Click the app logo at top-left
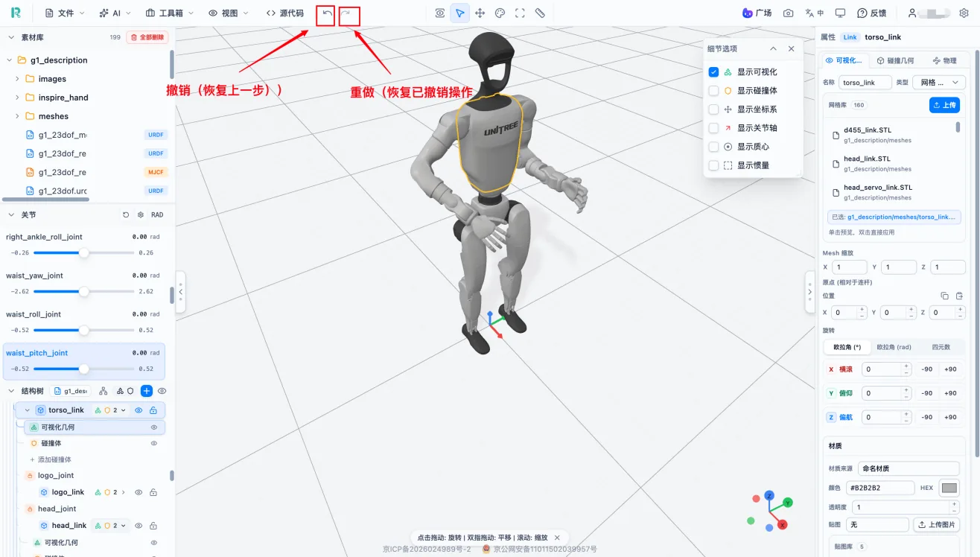The image size is (980, 557). pos(16,13)
